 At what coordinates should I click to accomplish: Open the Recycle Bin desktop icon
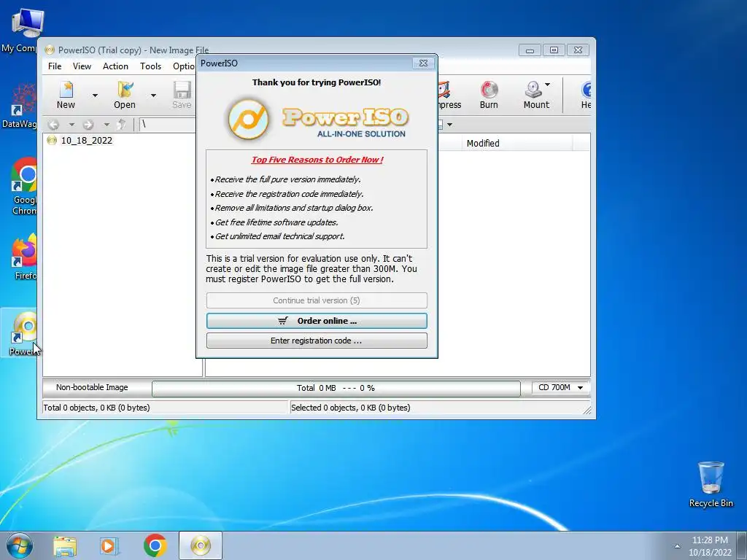[x=711, y=484]
